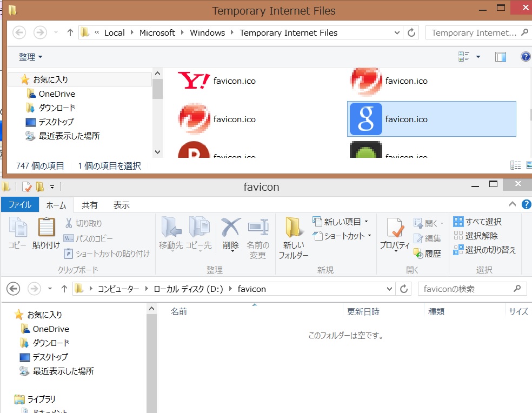Open the ショートカット dropdown in ribbon
This screenshot has width=532, height=413.
342,236
